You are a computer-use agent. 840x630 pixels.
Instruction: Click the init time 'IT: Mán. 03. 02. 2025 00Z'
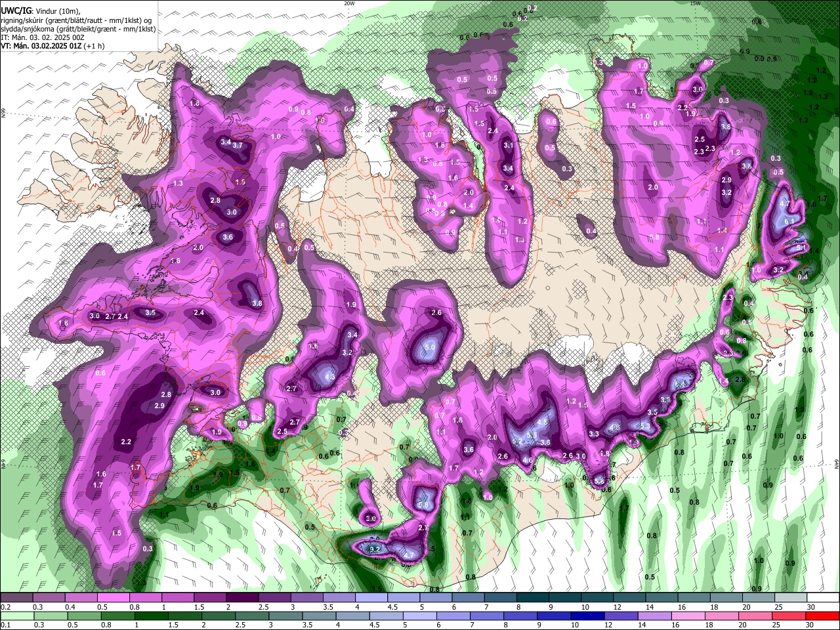[44, 37]
